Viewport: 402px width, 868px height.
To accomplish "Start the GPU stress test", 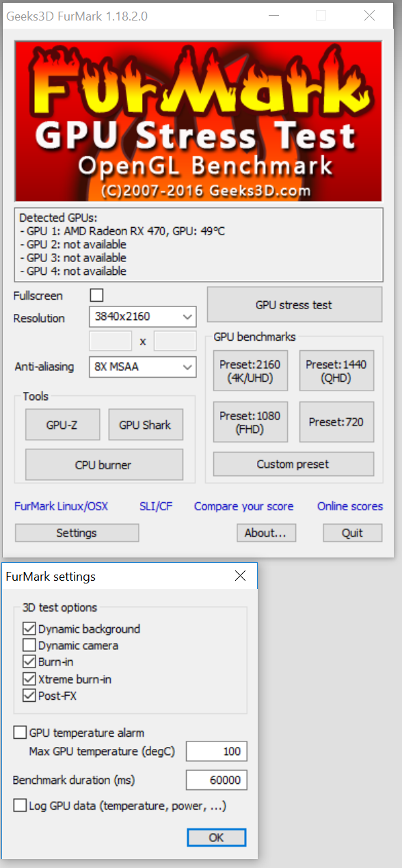I will pyautogui.click(x=294, y=304).
